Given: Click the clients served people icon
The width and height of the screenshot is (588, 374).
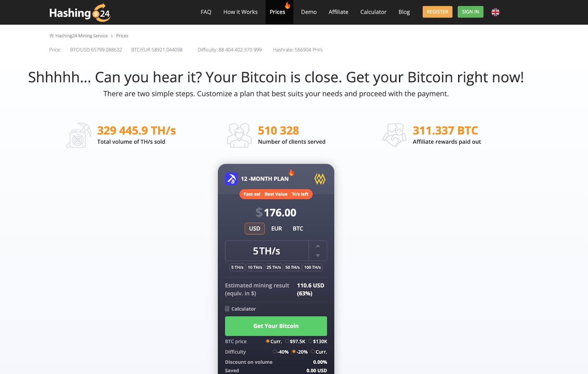Looking at the screenshot, I should click(x=239, y=136).
